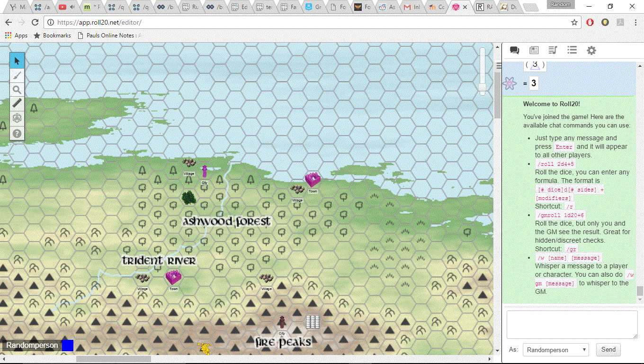
Task: Bookmark this page with the star icon
Action: [x=574, y=22]
